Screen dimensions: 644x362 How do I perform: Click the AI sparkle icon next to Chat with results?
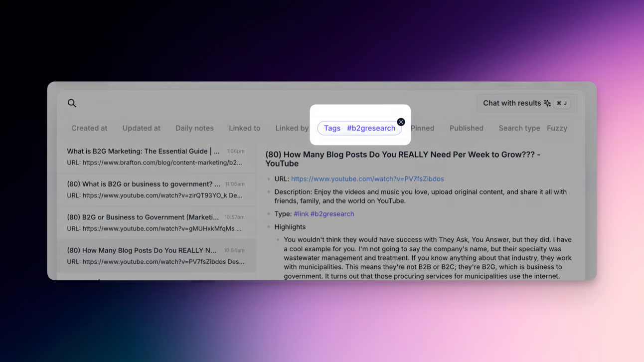point(547,103)
